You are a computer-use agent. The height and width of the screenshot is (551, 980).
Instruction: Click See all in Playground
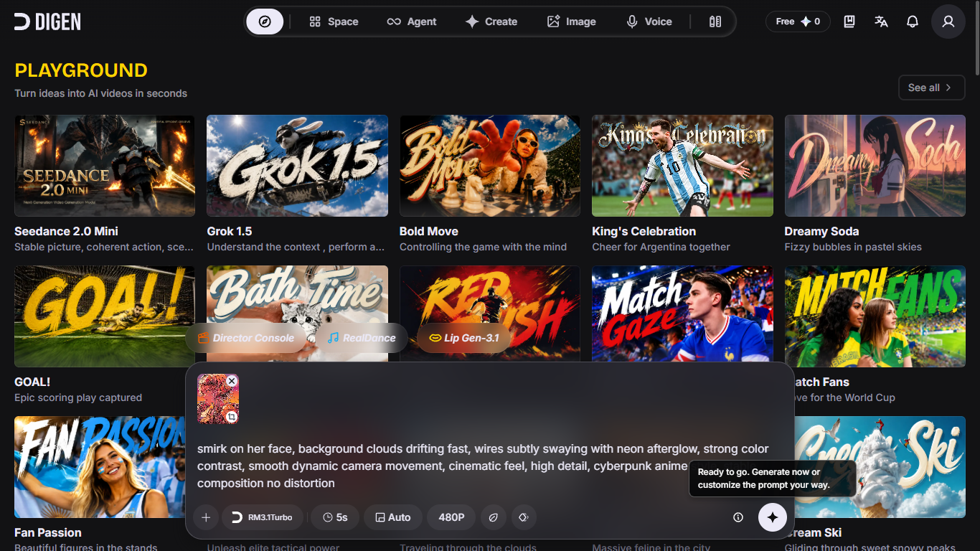click(932, 88)
